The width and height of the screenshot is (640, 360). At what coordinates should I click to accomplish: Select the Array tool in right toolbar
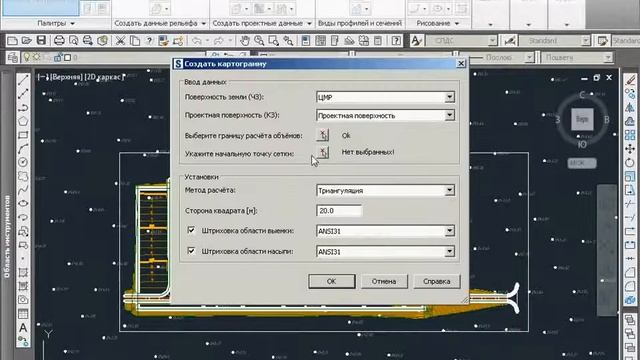click(x=630, y=135)
